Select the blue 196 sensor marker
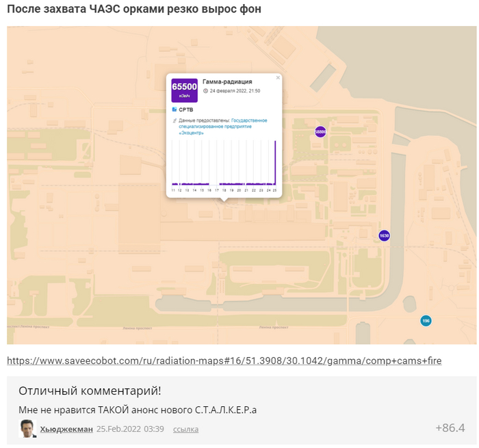This screenshot has height=448, width=479. [426, 320]
